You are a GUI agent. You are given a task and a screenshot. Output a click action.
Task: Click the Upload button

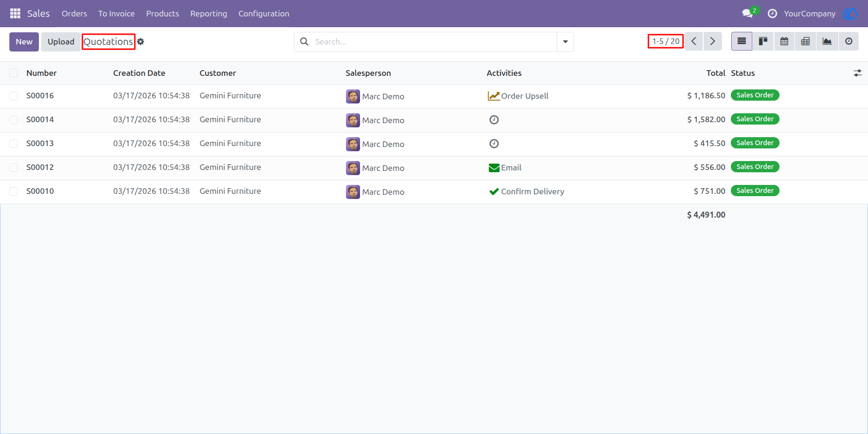tap(61, 42)
